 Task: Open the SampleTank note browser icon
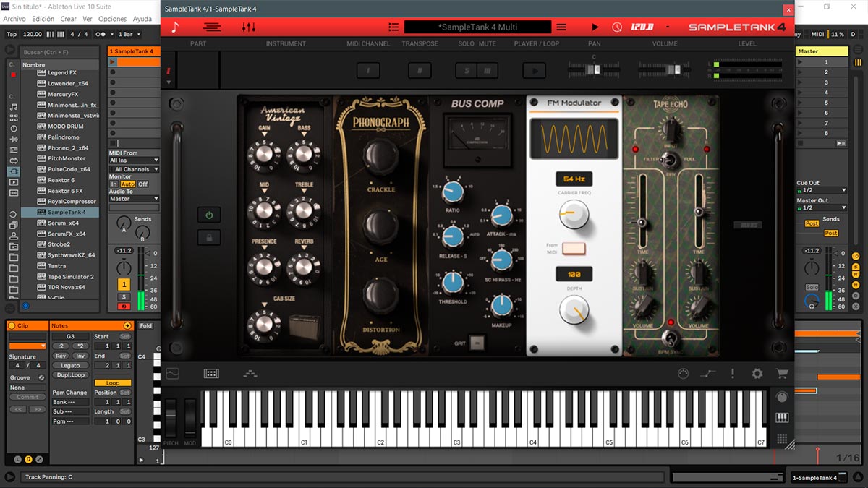coord(175,27)
